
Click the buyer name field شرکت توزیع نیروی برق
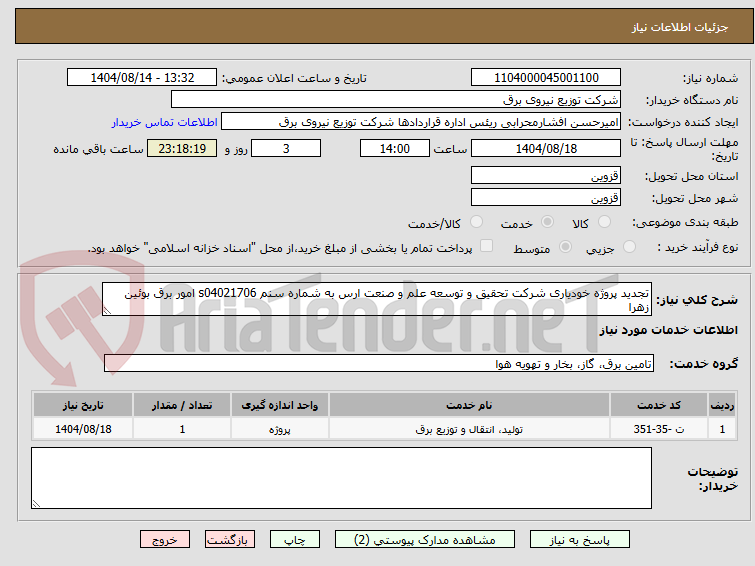coord(396,100)
